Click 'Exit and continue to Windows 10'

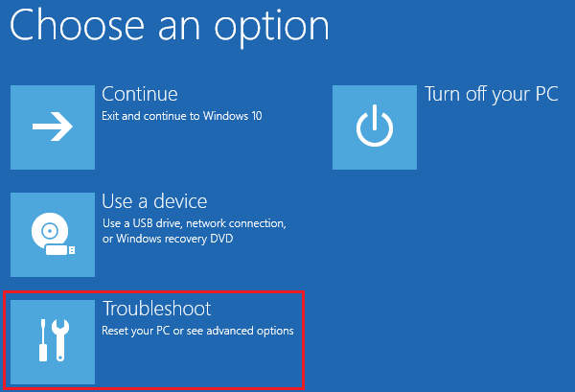tap(182, 116)
